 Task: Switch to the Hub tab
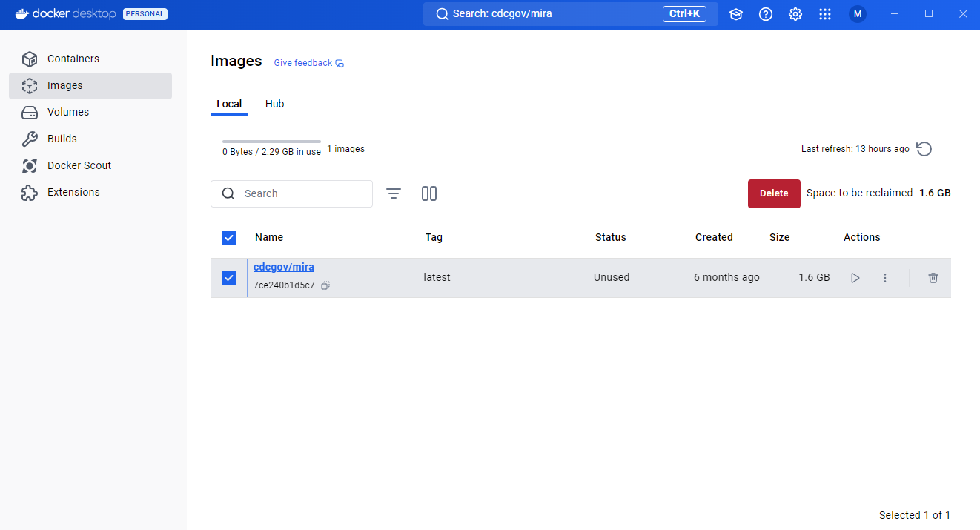pyautogui.click(x=275, y=104)
